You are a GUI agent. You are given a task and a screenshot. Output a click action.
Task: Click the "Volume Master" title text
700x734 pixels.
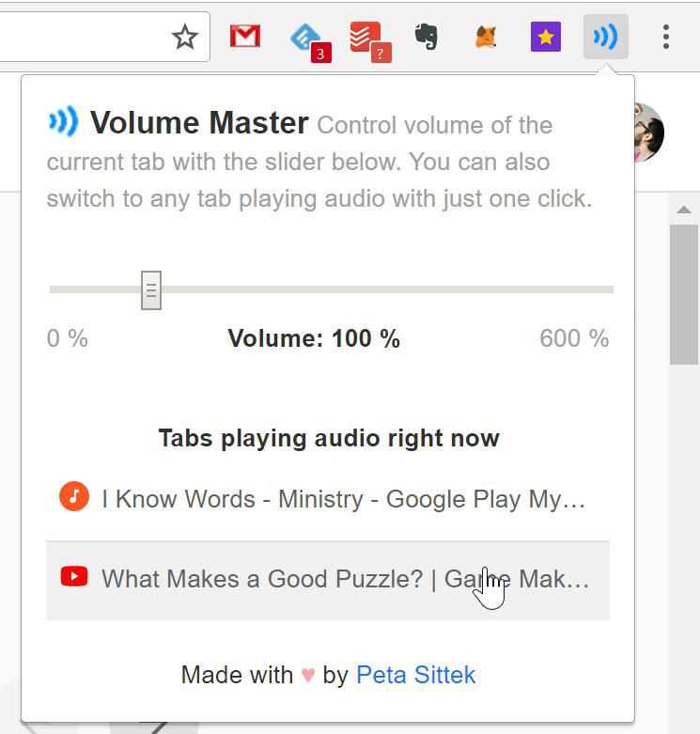coord(199,122)
